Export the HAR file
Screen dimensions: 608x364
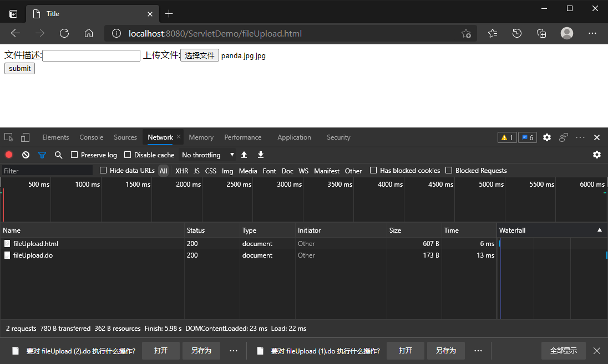tap(261, 155)
